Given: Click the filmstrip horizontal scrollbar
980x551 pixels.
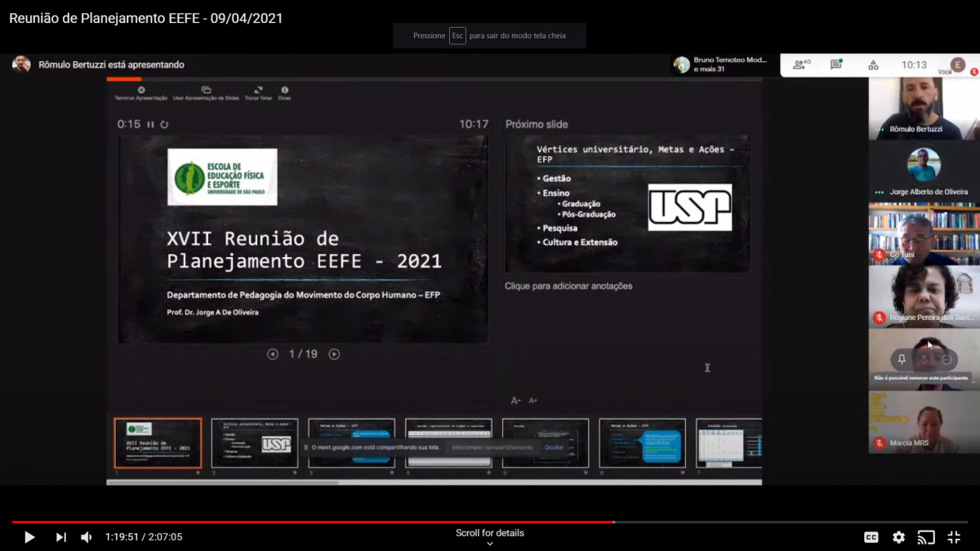Looking at the screenshot, I should [x=223, y=482].
